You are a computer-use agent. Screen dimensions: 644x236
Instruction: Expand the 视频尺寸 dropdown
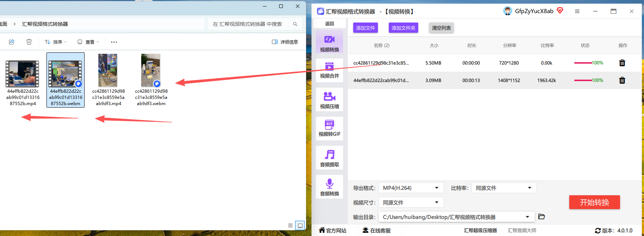[x=411, y=203]
